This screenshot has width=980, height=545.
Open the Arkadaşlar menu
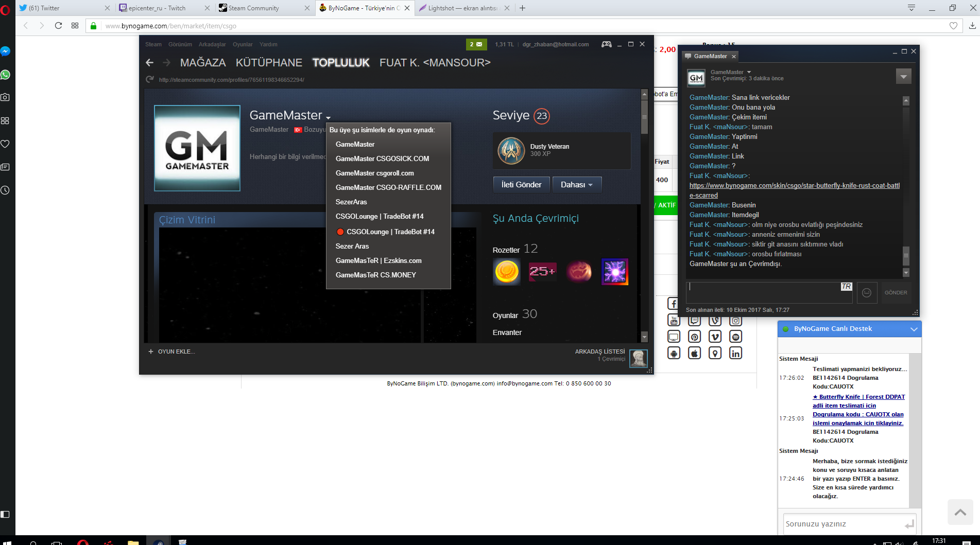[212, 44]
